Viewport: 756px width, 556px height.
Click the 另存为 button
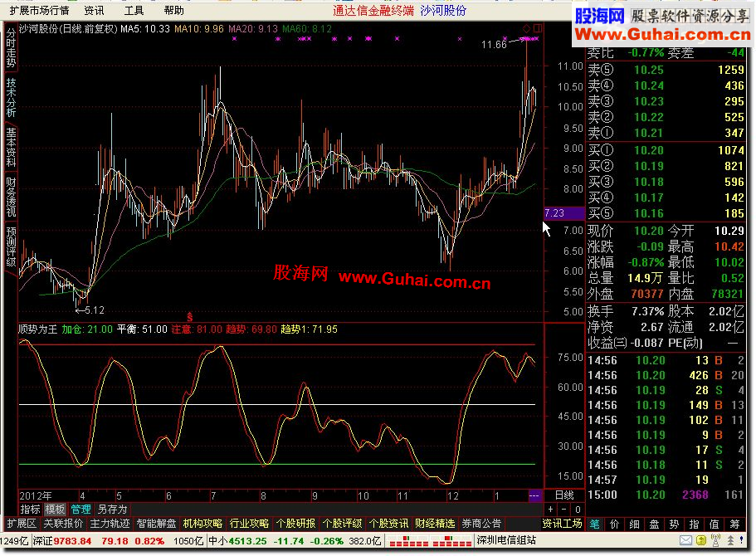[x=112, y=510]
